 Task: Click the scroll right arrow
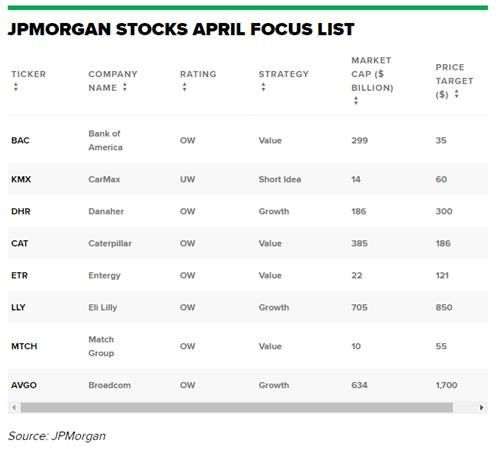[x=481, y=407]
